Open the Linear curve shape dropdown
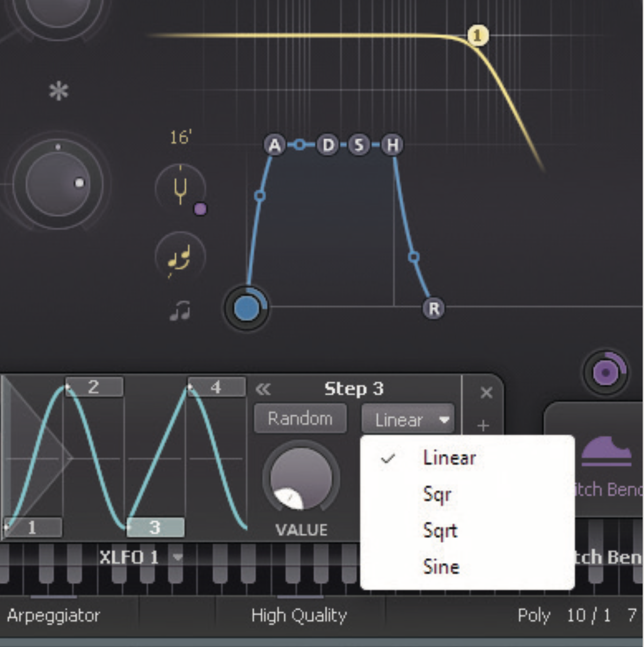Viewport: 644px width, 647px height. click(408, 420)
